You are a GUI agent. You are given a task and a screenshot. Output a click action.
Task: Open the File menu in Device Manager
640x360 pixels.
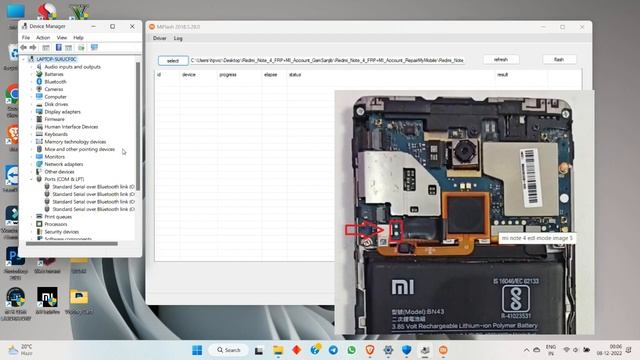(x=26, y=38)
